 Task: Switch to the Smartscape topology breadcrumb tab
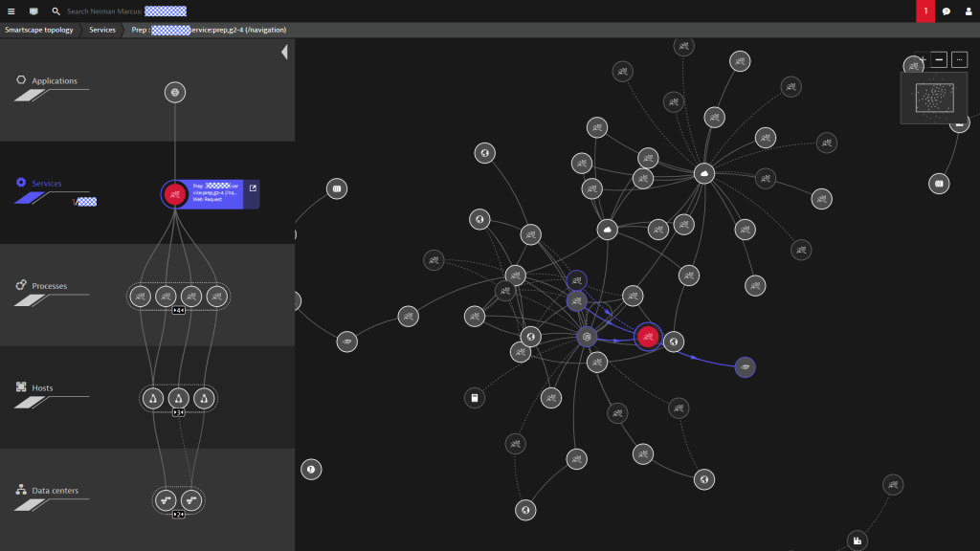[x=38, y=29]
